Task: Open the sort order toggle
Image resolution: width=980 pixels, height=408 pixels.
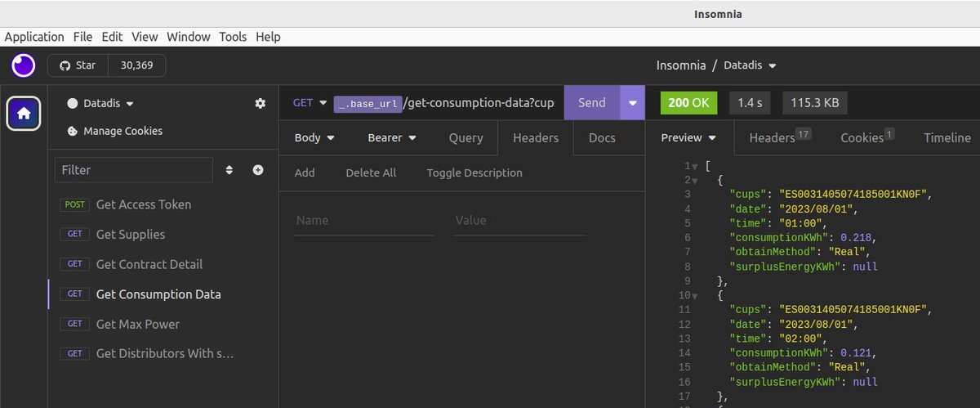Action: pos(229,170)
